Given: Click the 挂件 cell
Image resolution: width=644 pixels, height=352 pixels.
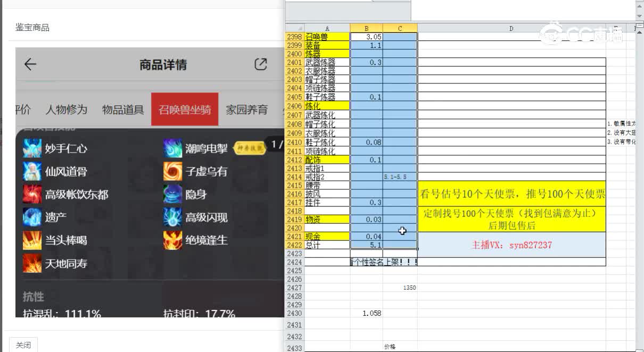Looking at the screenshot, I should click(327, 203).
